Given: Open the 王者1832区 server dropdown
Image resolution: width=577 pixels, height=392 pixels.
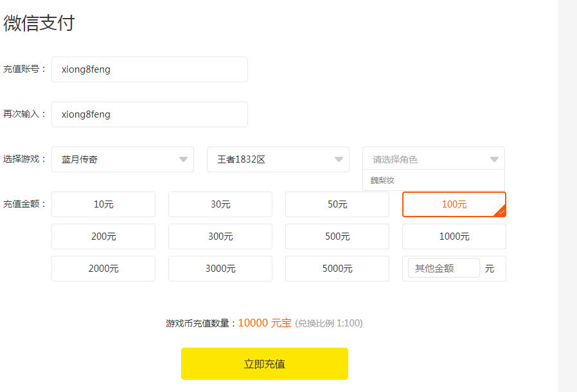Looking at the screenshot, I should point(278,159).
